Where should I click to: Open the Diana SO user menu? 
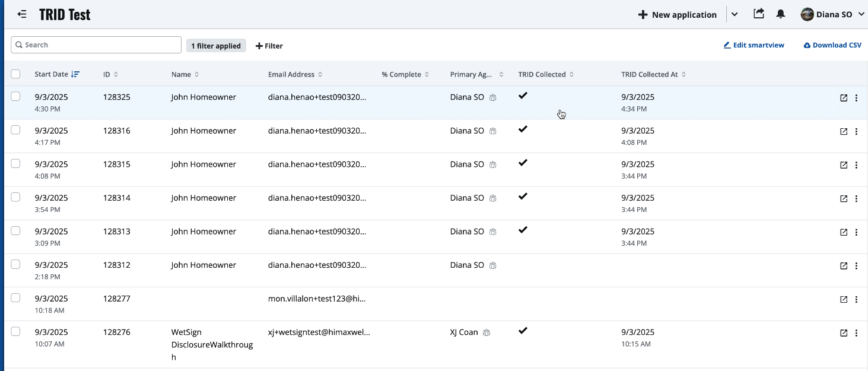832,14
